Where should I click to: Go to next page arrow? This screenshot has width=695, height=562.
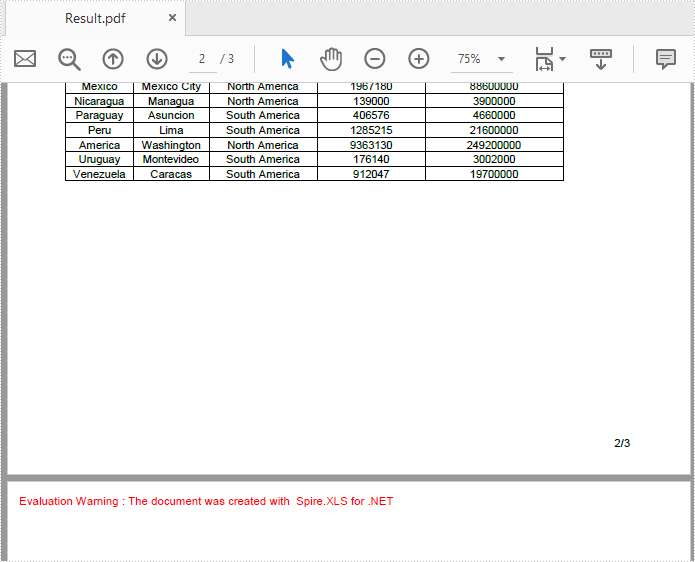coord(157,59)
